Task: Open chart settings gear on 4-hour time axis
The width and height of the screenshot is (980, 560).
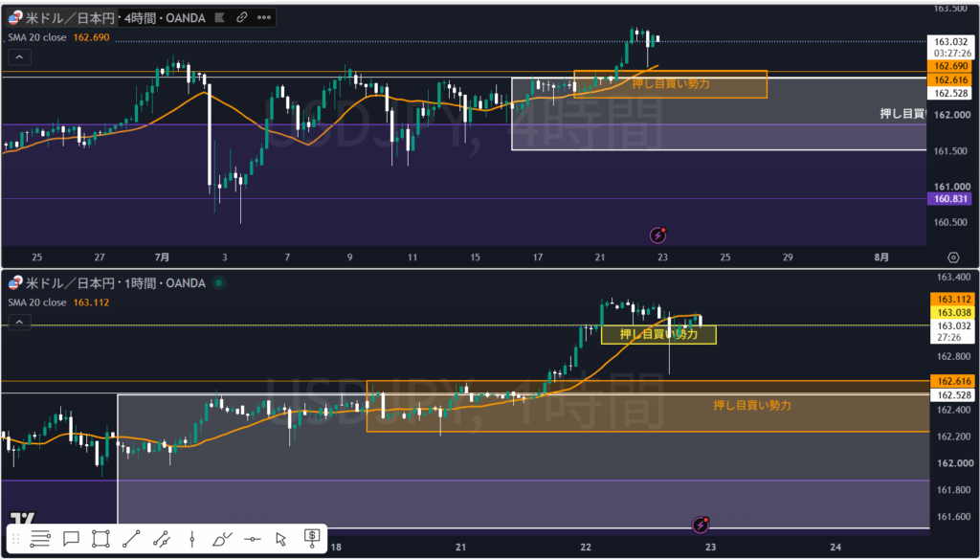Action: [953, 258]
